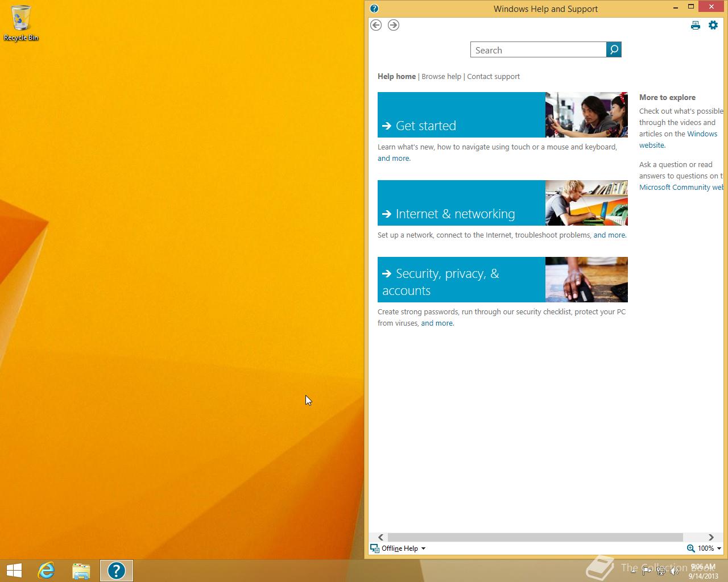The height and width of the screenshot is (582, 728).
Task: Open Contact support page
Action: (x=493, y=76)
